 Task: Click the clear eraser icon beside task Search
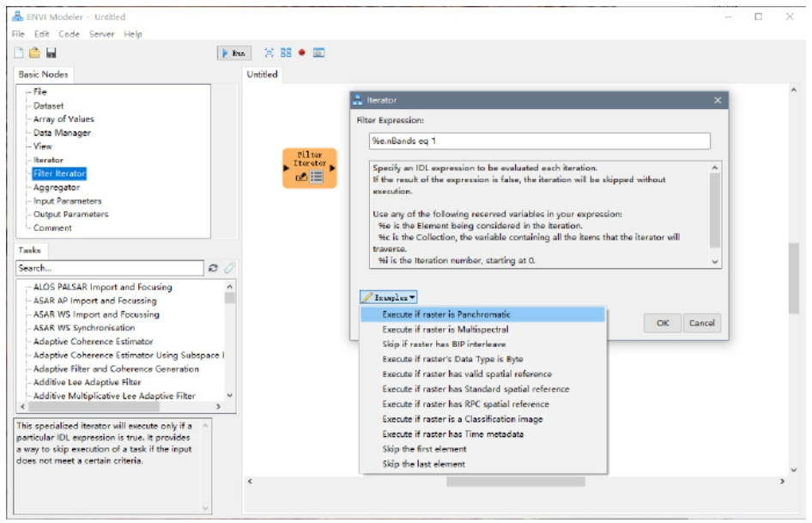click(229, 268)
